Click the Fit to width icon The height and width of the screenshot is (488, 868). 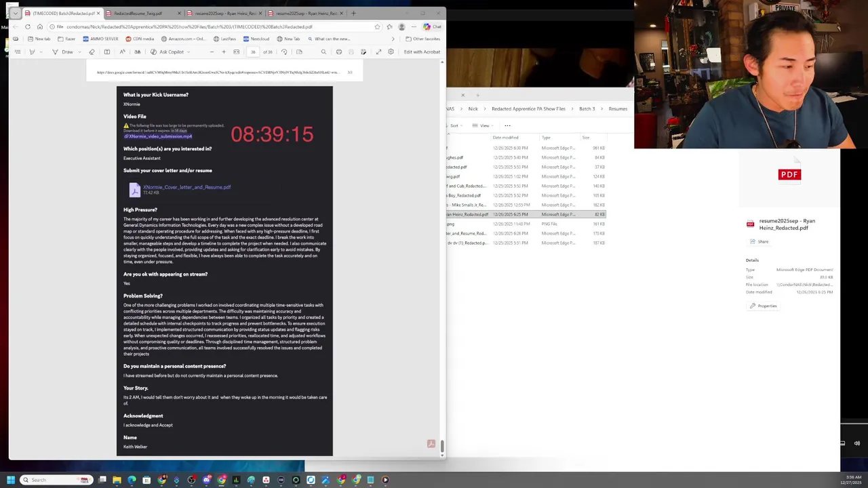click(x=236, y=52)
